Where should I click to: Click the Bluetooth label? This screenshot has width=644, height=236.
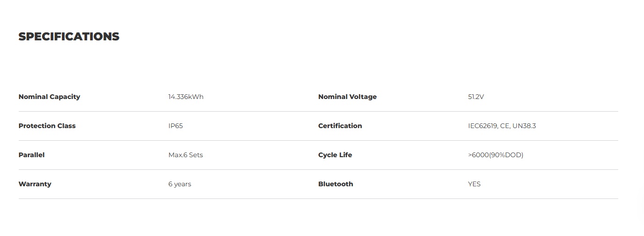pos(335,184)
